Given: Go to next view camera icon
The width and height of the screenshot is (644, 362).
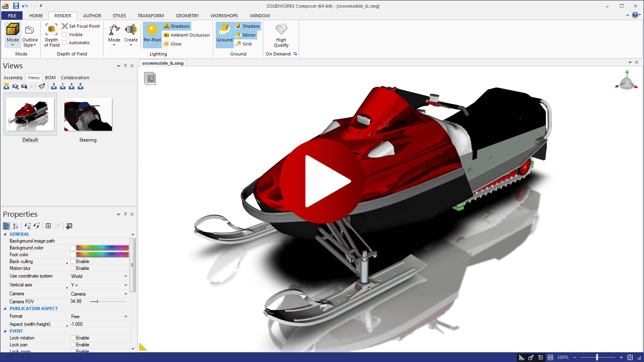Looking at the screenshot, I should 80,86.
